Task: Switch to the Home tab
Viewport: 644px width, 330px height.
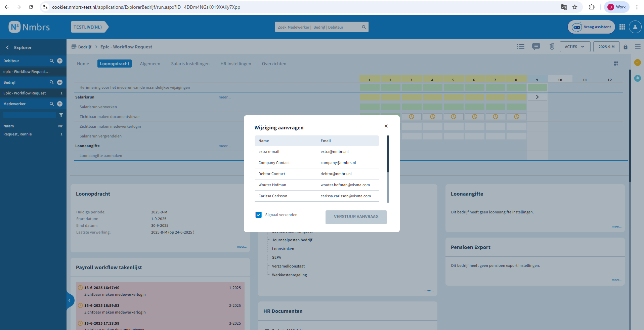Action: pyautogui.click(x=83, y=64)
